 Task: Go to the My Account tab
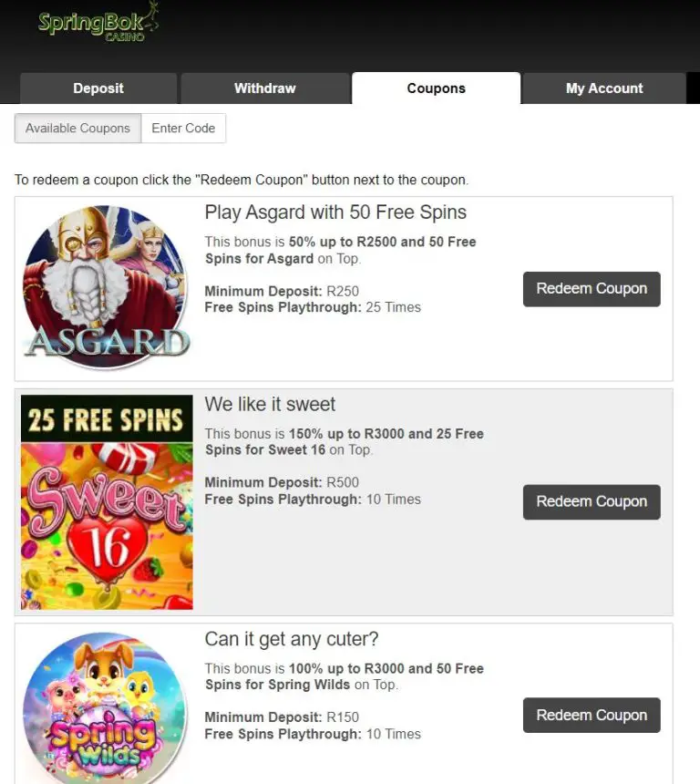point(604,88)
